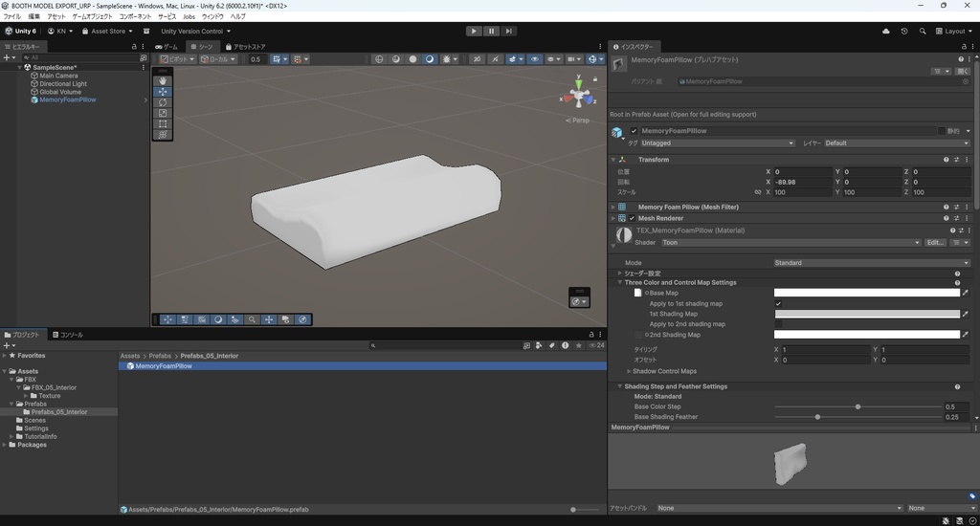The width and height of the screenshot is (980, 526).
Task: Click the Play button
Action: 474,31
